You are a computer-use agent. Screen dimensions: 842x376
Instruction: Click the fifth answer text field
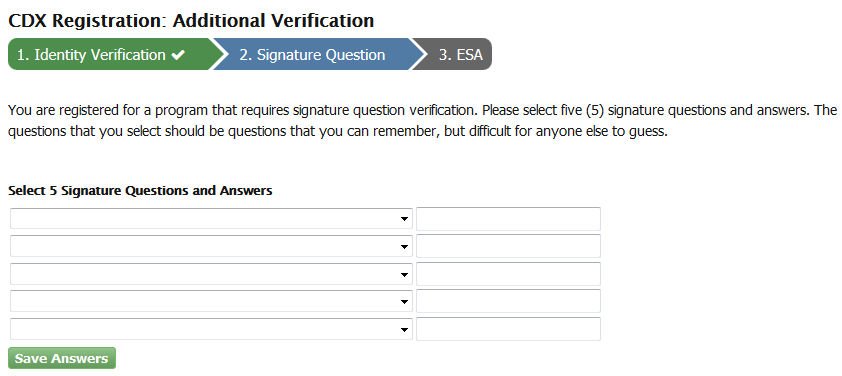508,329
